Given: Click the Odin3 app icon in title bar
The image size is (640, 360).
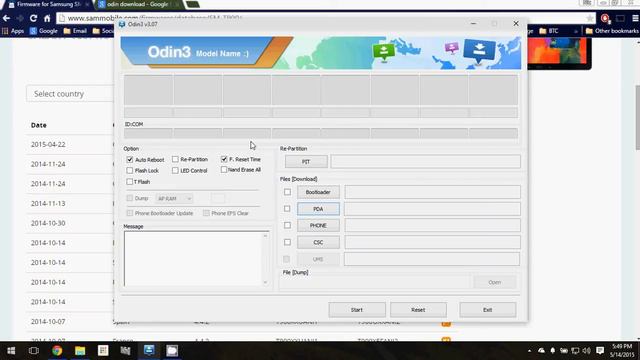Looking at the screenshot, I should 122,24.
